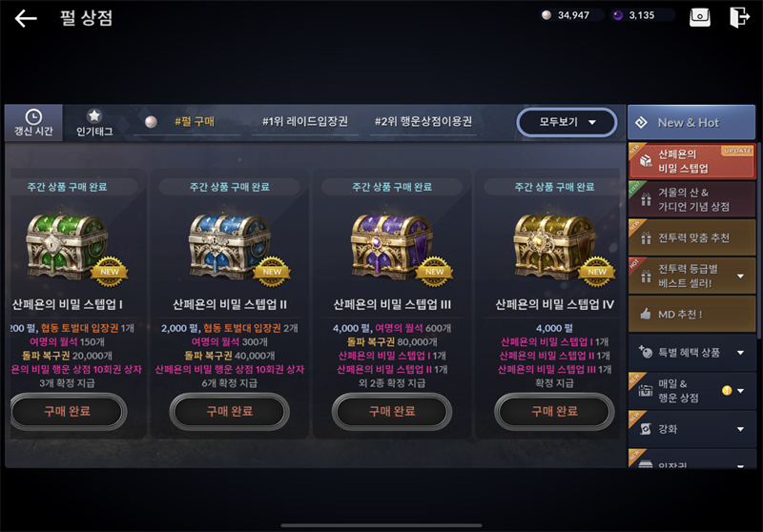Tap the purple gem icon beside 3,135
This screenshot has height=532, width=763.
click(x=617, y=15)
